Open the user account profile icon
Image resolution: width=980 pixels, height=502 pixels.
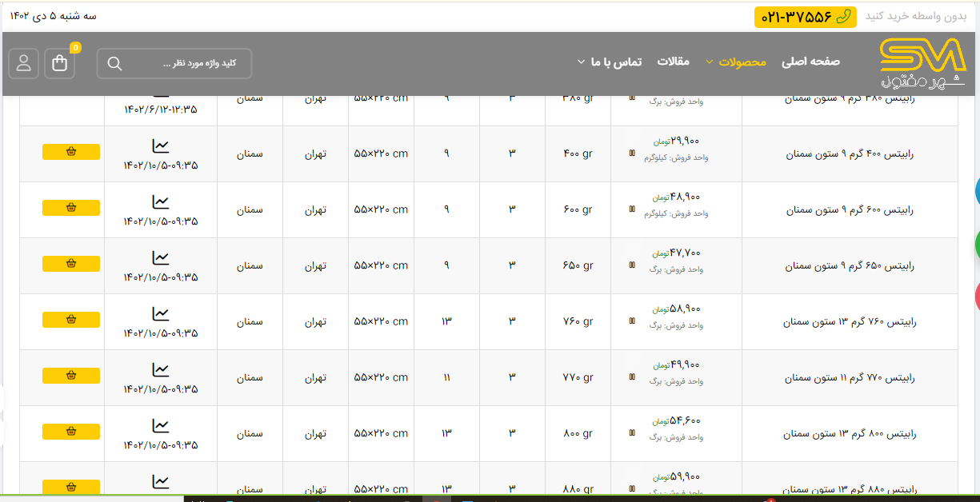coord(24,63)
